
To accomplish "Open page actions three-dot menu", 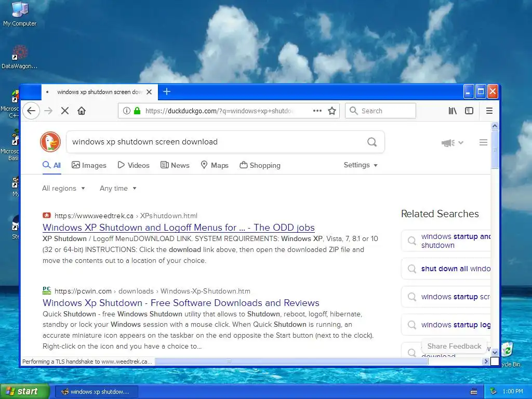I will [317, 111].
